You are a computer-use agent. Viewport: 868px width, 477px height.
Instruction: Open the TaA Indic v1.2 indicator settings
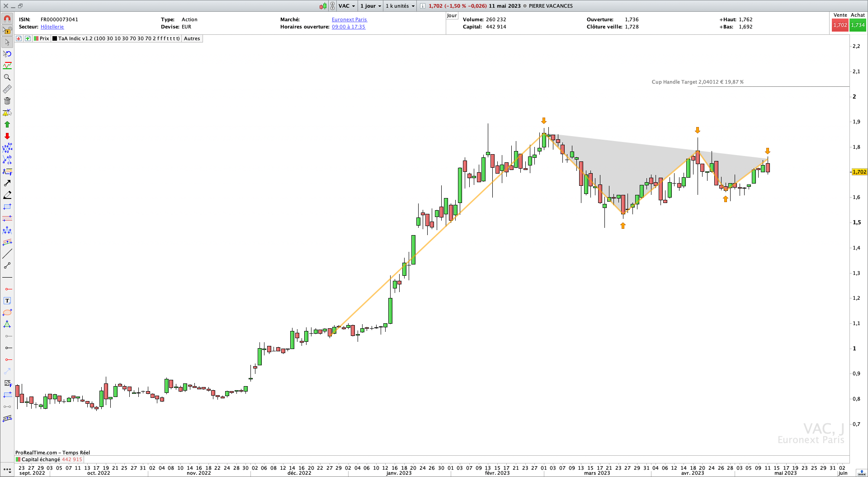pos(116,38)
